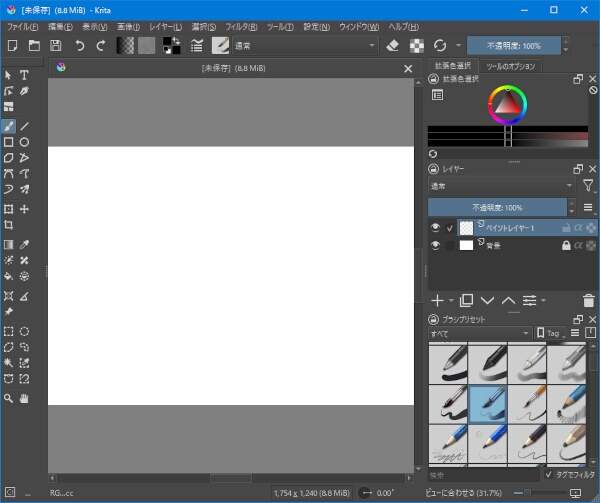Toggle visibility of the 背景 layer
The width and height of the screenshot is (600, 503).
436,245
